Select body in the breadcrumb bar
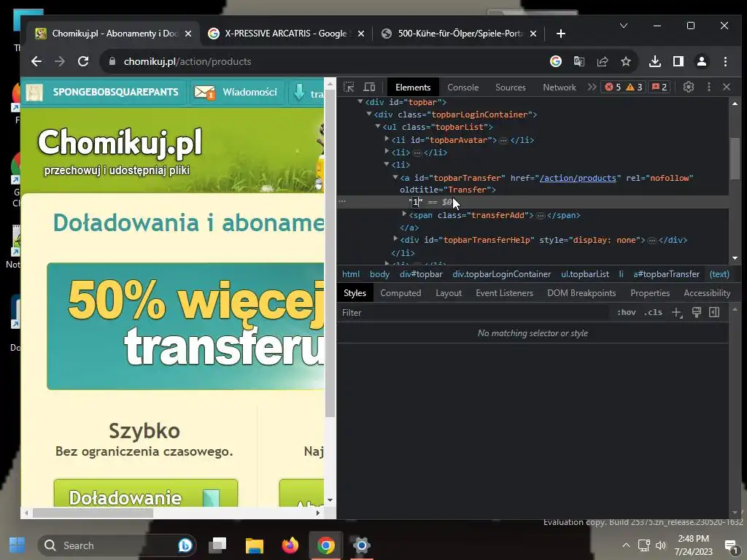The width and height of the screenshot is (747, 560). click(379, 274)
